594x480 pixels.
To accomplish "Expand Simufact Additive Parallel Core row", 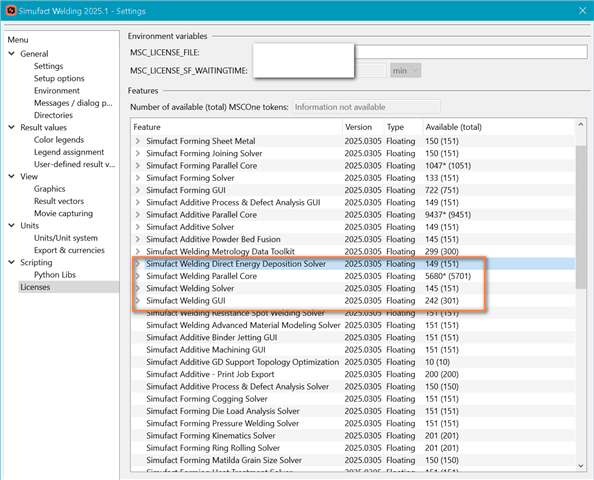I will (138, 214).
